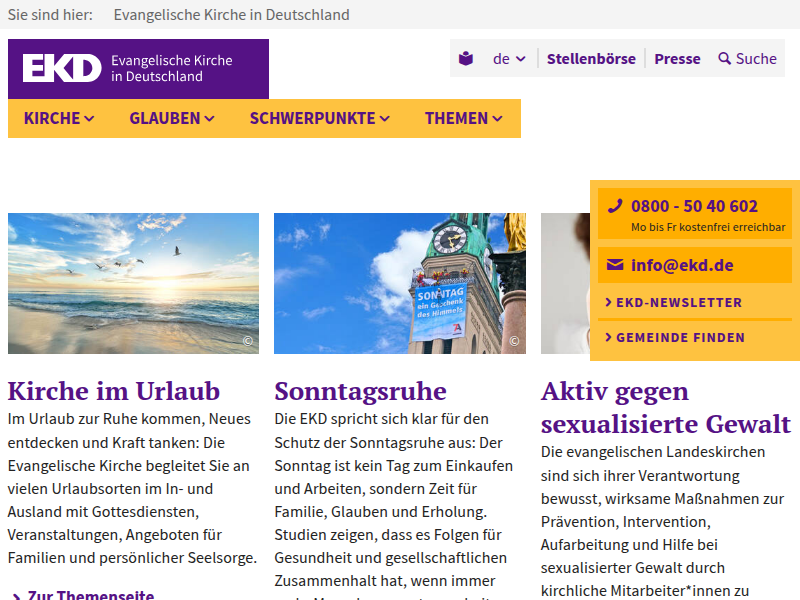
Task: Open the beach sunset thumbnail image
Action: coord(133,283)
